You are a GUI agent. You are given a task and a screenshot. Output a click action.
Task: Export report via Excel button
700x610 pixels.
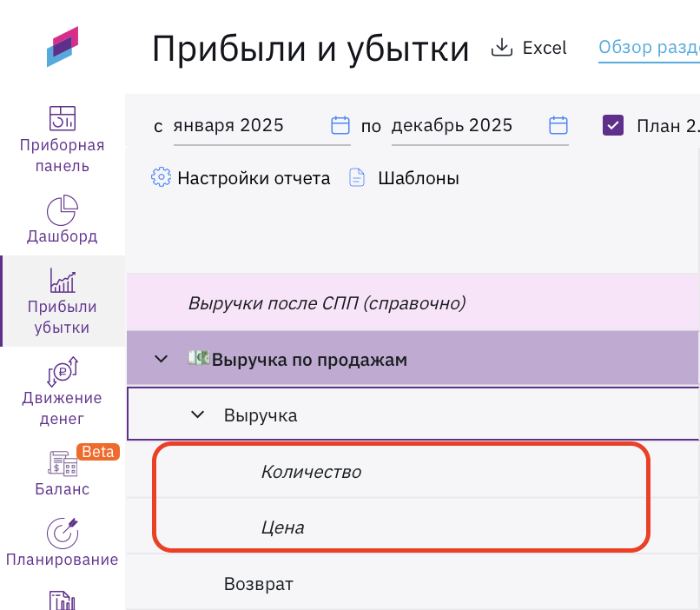[529, 48]
